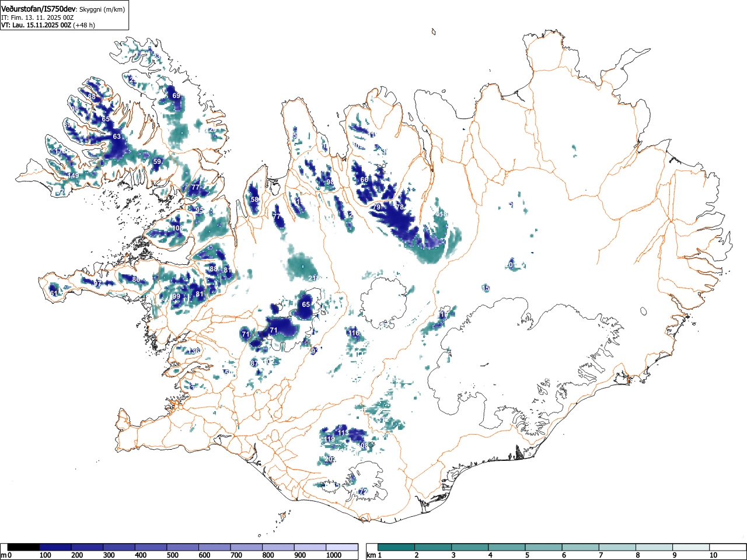Click the "km" unit label of kilometer legend

(371, 555)
